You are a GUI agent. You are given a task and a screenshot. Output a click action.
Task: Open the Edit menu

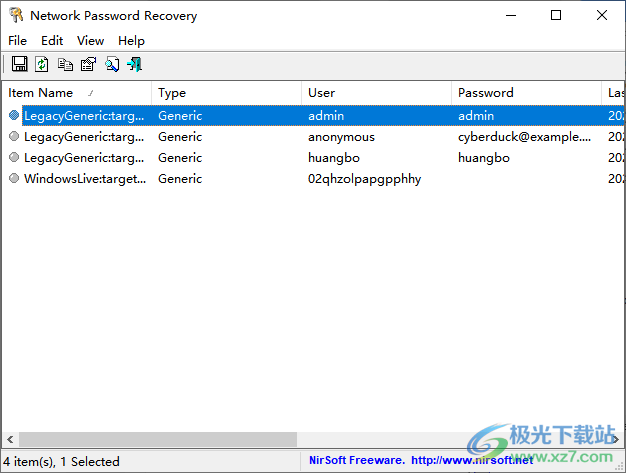point(52,40)
